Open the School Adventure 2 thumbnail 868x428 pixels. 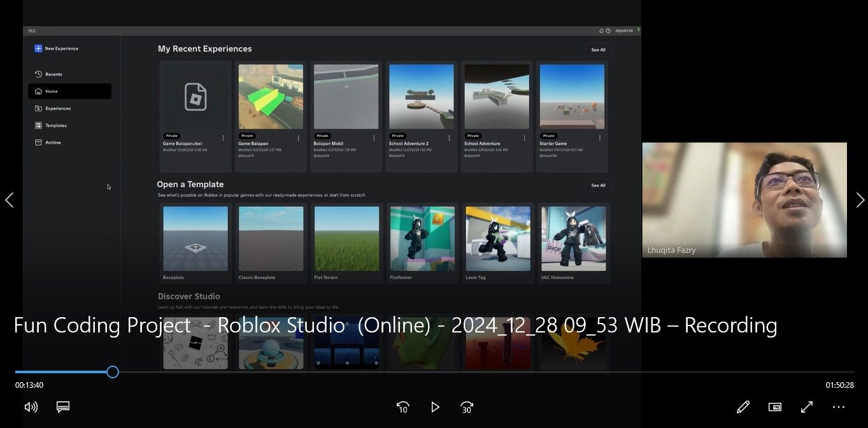point(422,97)
